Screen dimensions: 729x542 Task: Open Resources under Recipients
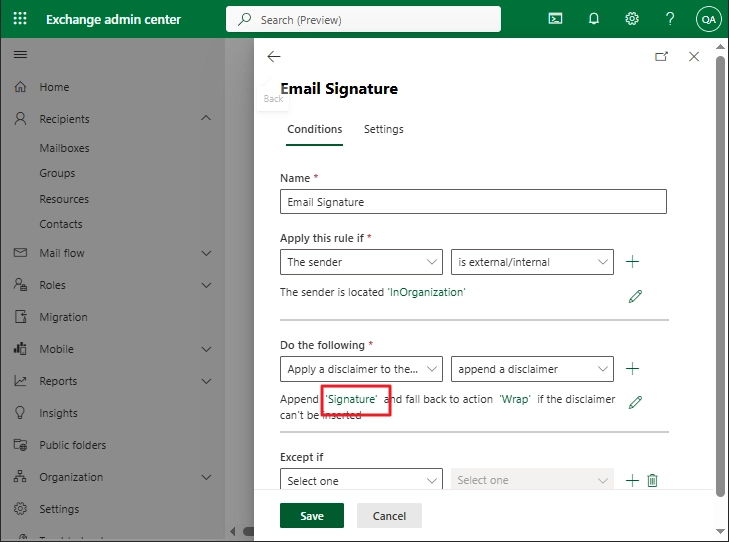(x=64, y=199)
